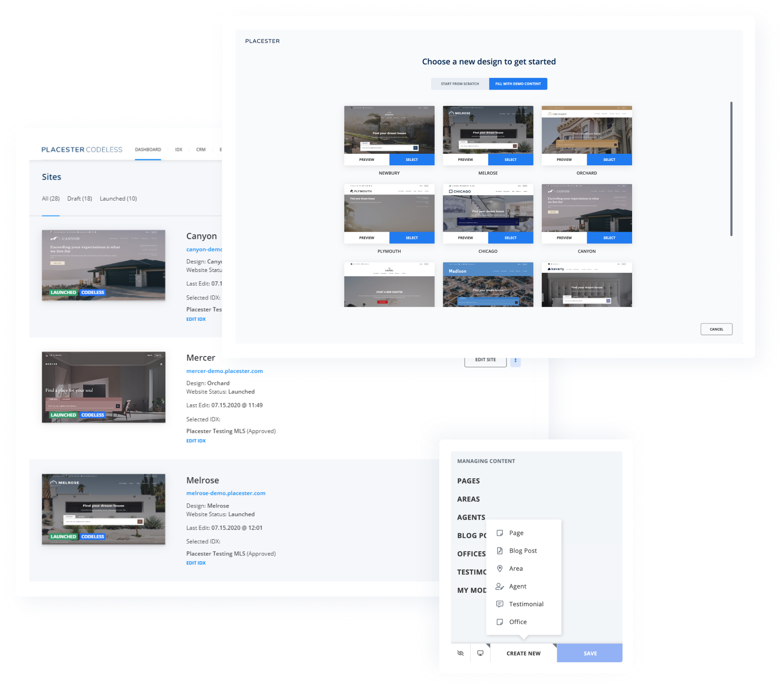Screen dimensions: 784x689
Task: Click the Area map pin icon
Action: [500, 569]
